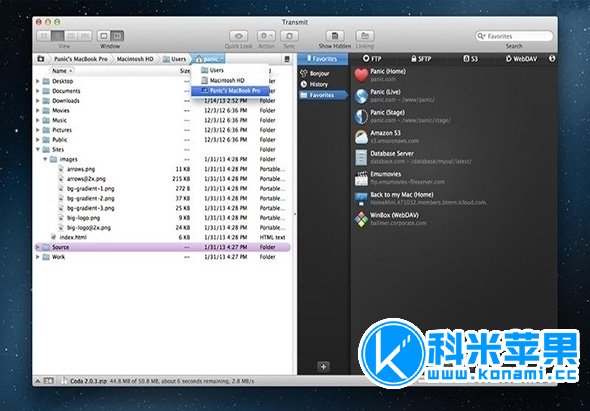Expand the Public folder
This screenshot has height=411, width=590.
(x=38, y=140)
